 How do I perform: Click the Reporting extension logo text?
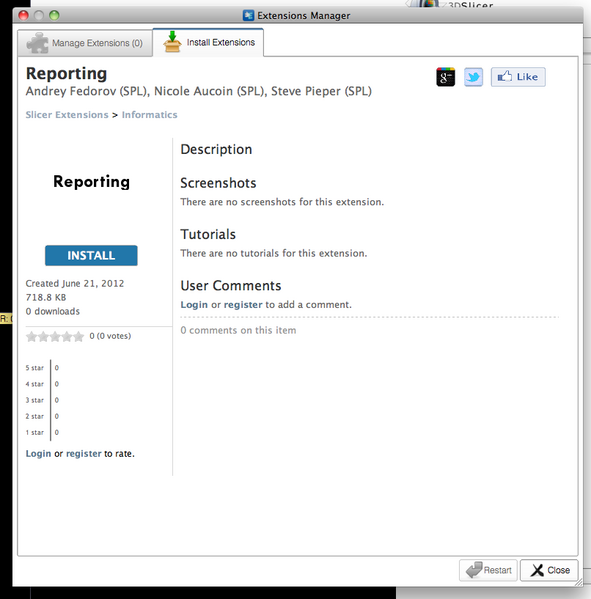point(91,181)
